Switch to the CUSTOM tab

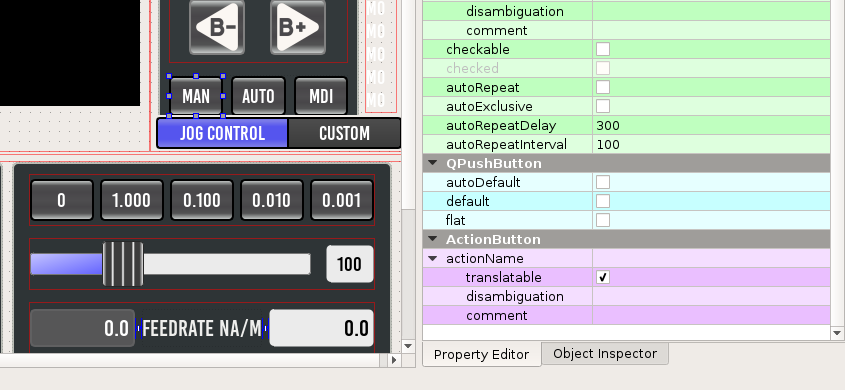344,133
